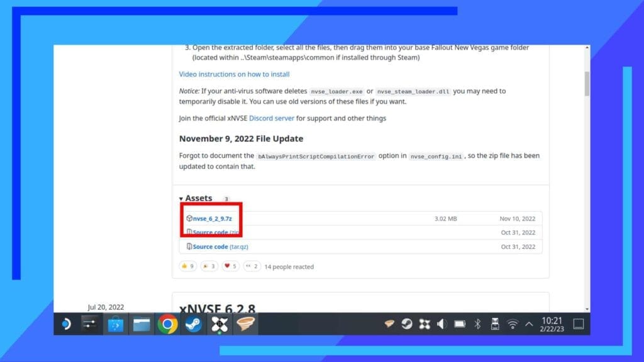Click the 'nvse_loader.exe' code text
This screenshot has width=644, height=362.
coord(337,92)
